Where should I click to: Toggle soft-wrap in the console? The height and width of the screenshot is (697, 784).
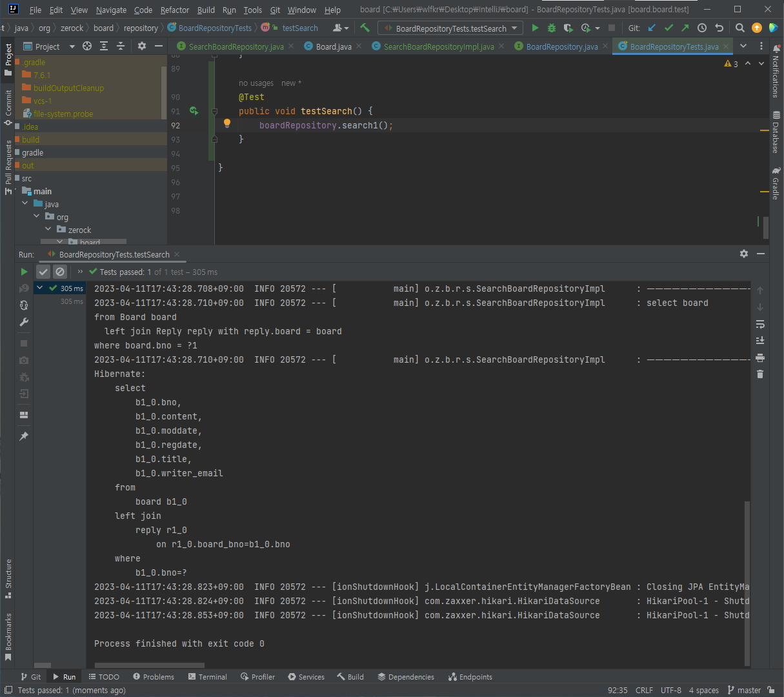pyautogui.click(x=760, y=324)
